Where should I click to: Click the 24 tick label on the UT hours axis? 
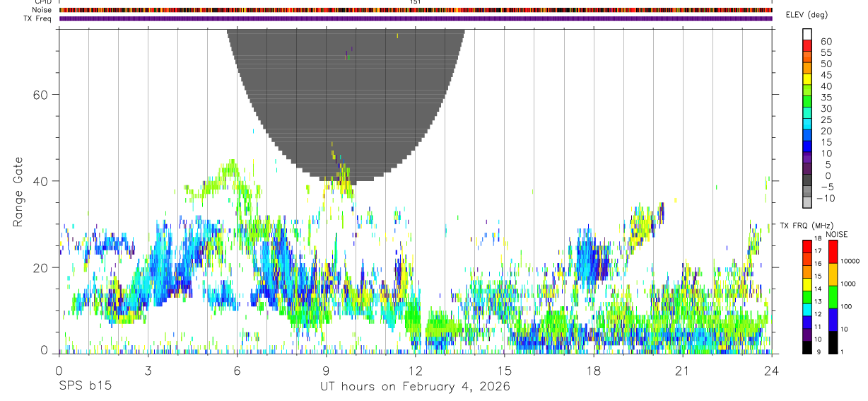772,371
